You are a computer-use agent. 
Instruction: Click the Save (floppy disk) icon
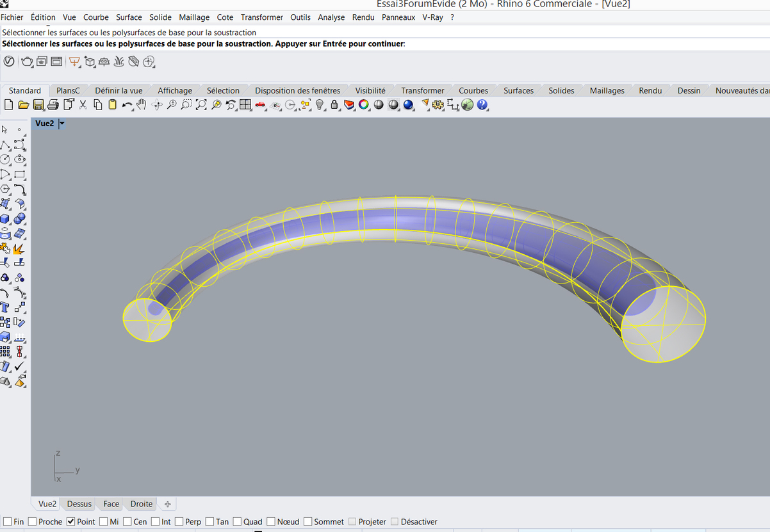pos(38,105)
